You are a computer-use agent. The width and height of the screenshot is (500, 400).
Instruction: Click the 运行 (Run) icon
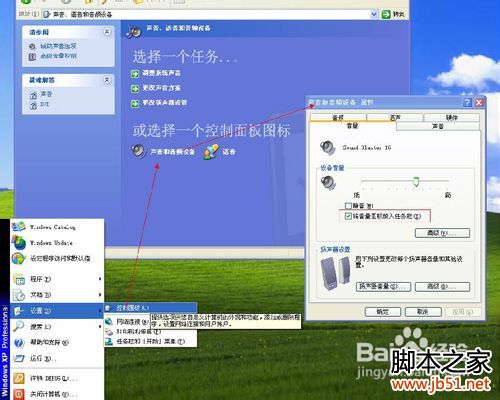tap(19, 359)
